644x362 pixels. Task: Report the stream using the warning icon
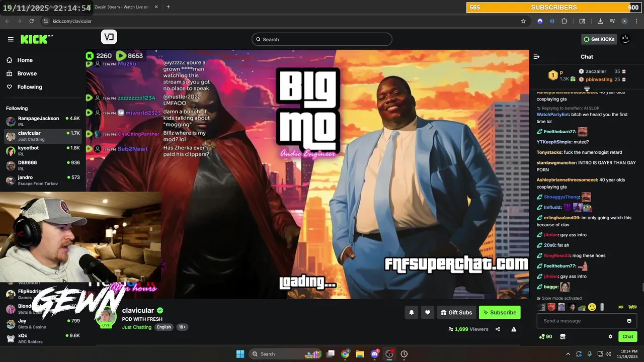514,329
